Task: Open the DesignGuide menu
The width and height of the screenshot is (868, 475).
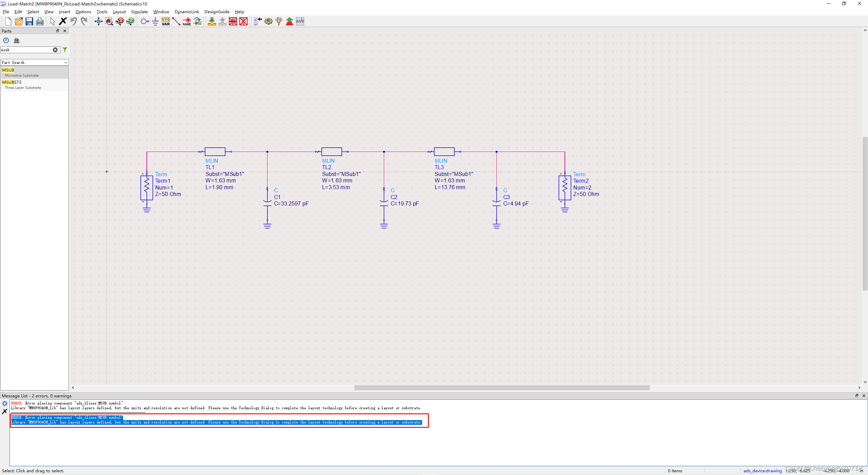Action: coord(217,12)
